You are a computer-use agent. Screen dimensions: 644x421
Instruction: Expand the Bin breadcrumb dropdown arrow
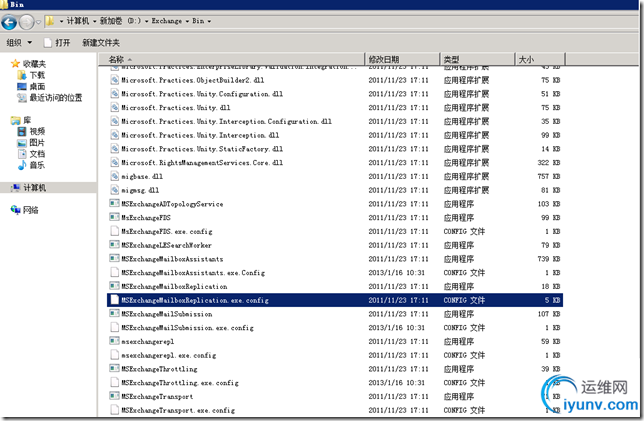point(209,21)
